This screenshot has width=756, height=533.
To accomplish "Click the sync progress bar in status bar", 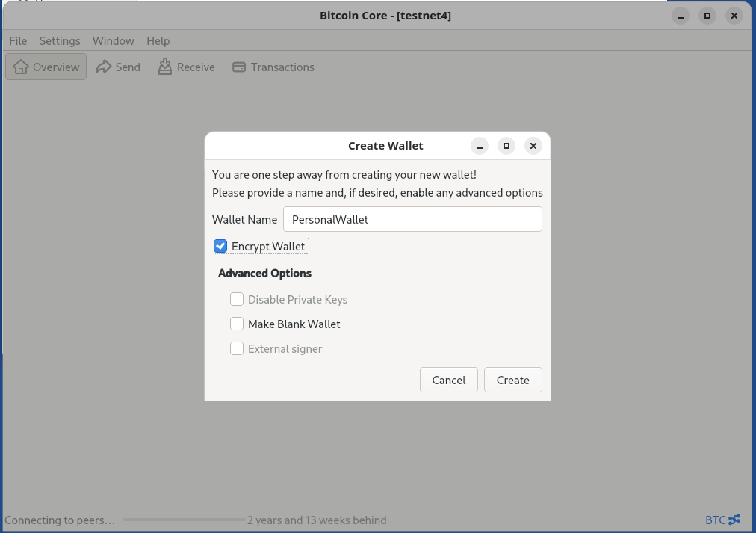I will [185, 520].
